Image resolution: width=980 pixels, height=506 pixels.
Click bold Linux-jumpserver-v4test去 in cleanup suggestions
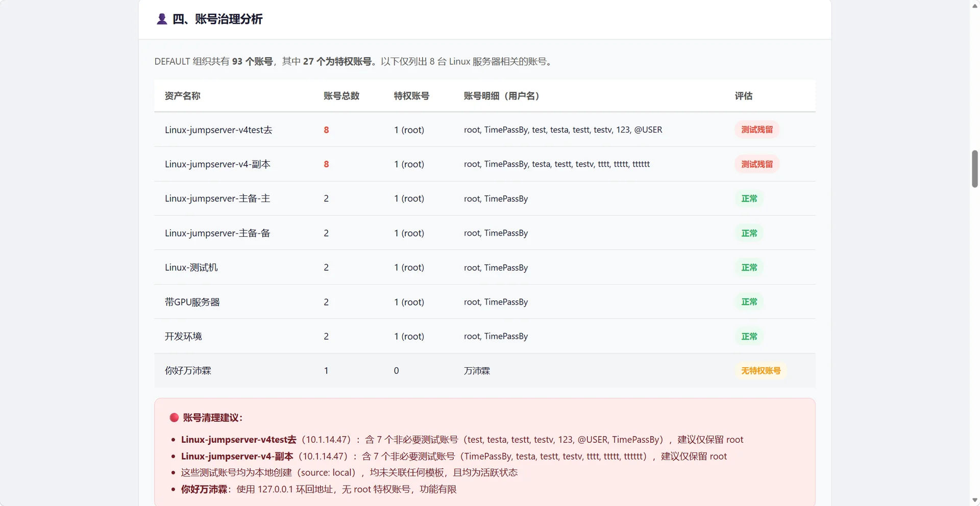(238, 440)
